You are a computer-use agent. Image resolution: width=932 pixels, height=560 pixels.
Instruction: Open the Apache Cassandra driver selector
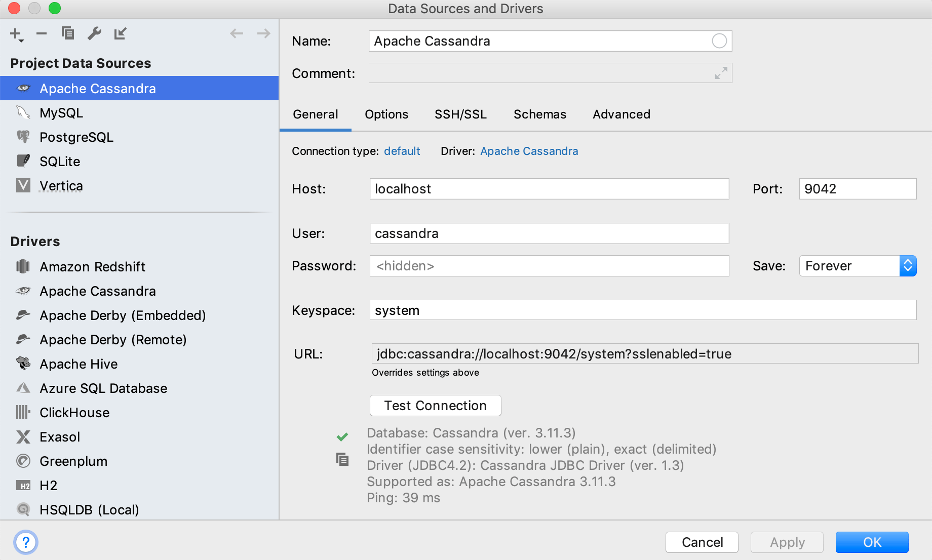(529, 151)
